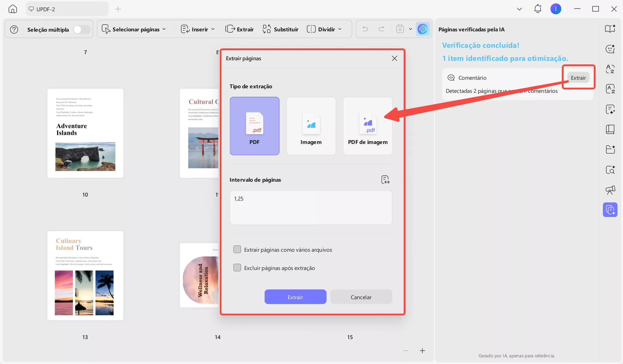Select the Imagem extraction type
This screenshot has height=364, width=623.
click(x=311, y=126)
